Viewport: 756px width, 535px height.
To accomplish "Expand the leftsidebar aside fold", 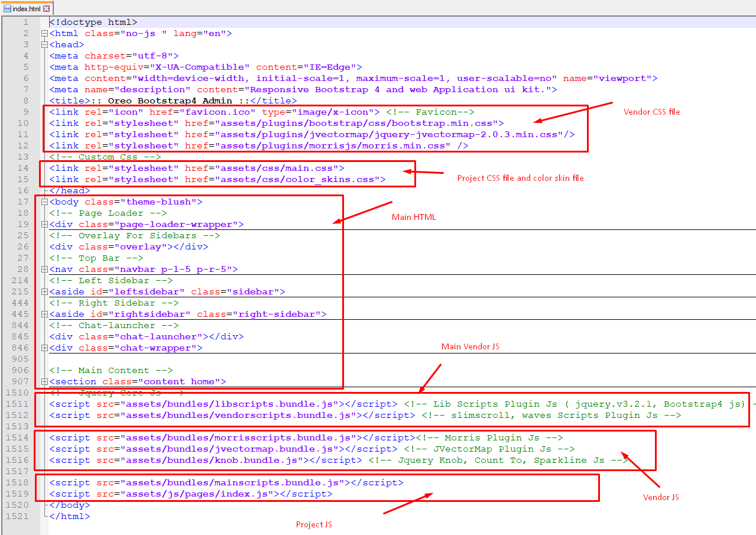I will tap(44, 292).
